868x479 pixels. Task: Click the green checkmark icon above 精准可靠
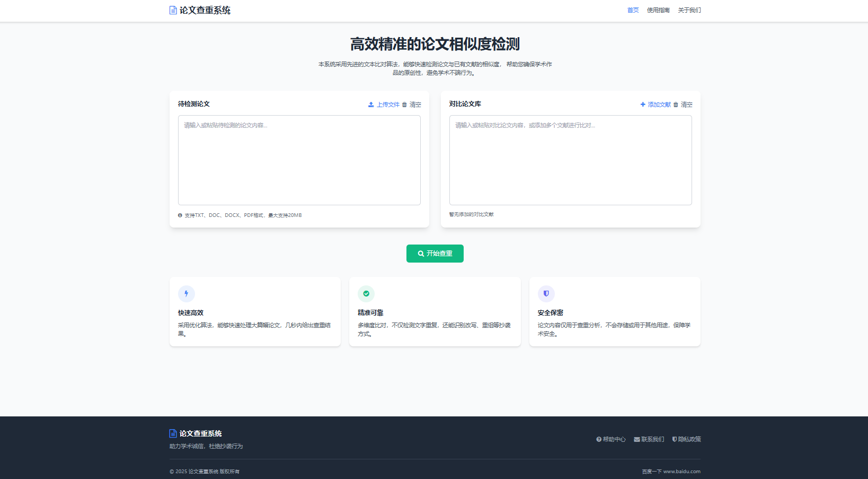[366, 293]
